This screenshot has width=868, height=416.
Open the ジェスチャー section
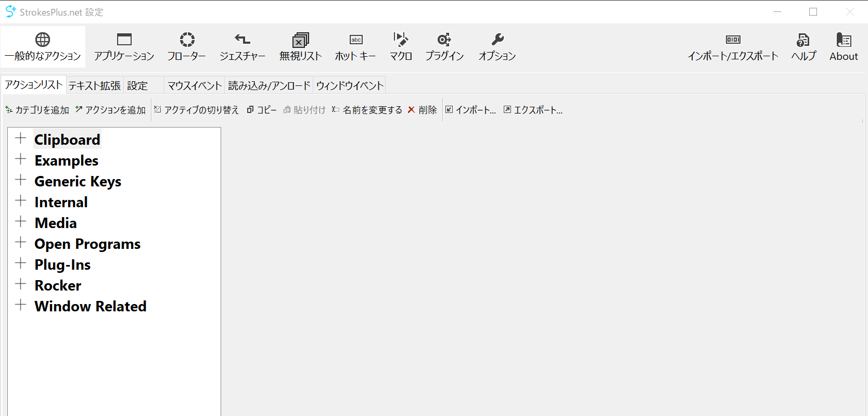(x=242, y=47)
